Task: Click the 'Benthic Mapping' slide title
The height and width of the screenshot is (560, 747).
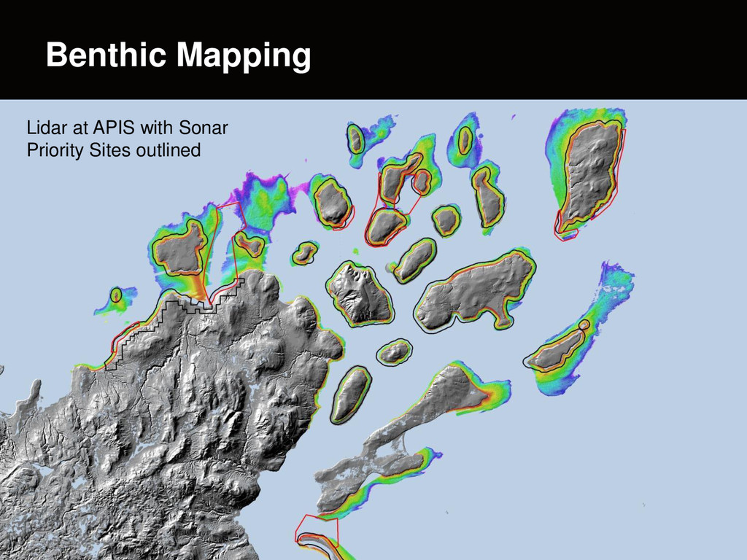Action: 179,55
